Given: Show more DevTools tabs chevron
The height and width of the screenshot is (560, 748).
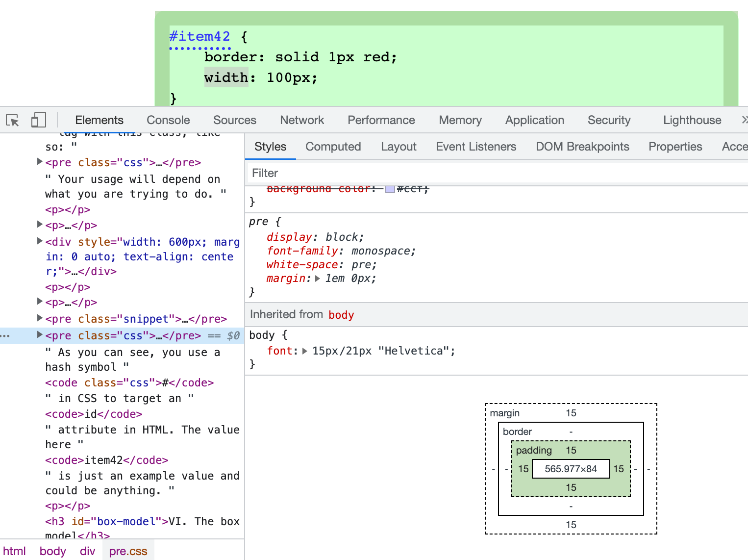Looking at the screenshot, I should click(x=744, y=120).
